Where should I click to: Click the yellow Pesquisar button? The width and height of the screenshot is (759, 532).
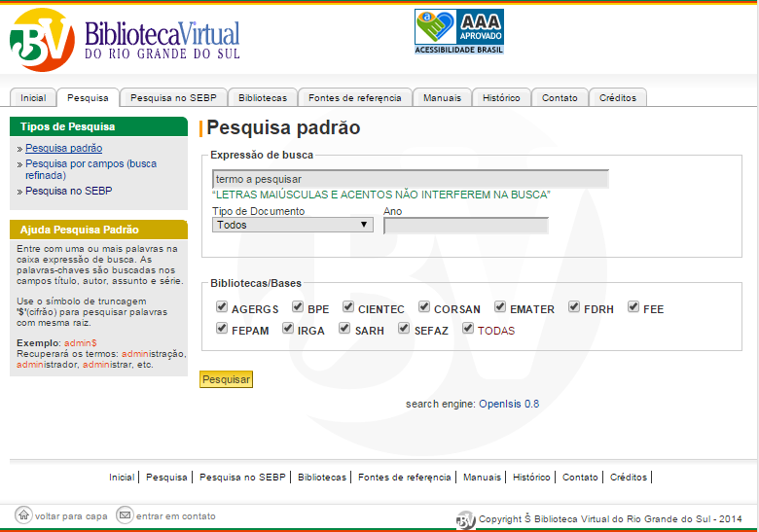[226, 379]
